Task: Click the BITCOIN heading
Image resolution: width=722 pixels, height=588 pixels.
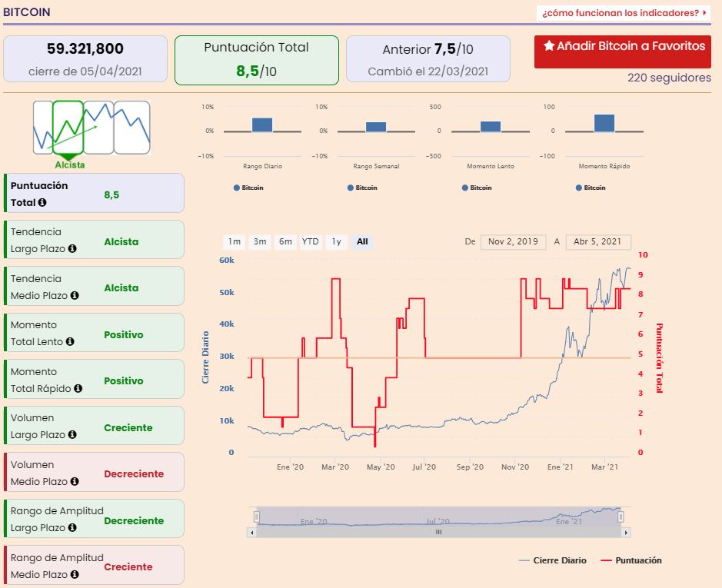Action: (27, 12)
